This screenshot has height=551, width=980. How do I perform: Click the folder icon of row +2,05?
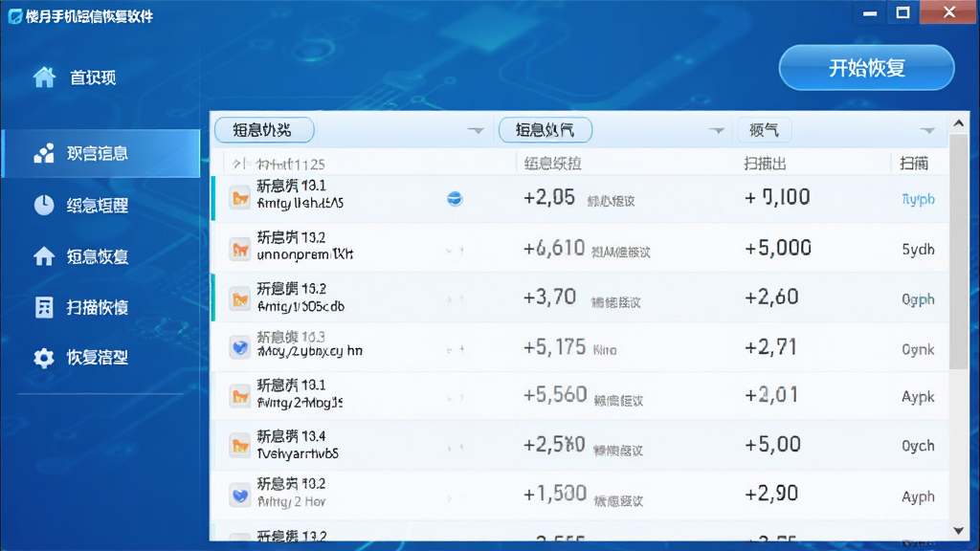[x=240, y=199]
